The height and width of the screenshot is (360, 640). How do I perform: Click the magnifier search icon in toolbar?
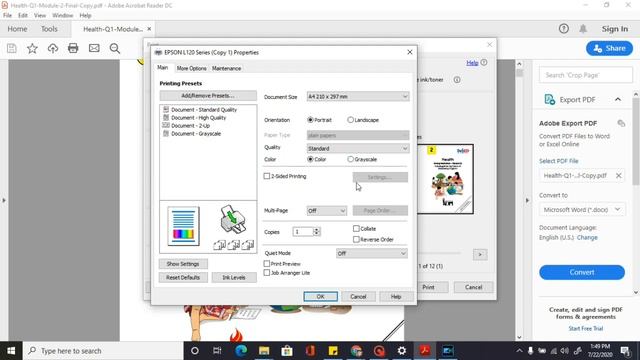pyautogui.click(x=115, y=48)
